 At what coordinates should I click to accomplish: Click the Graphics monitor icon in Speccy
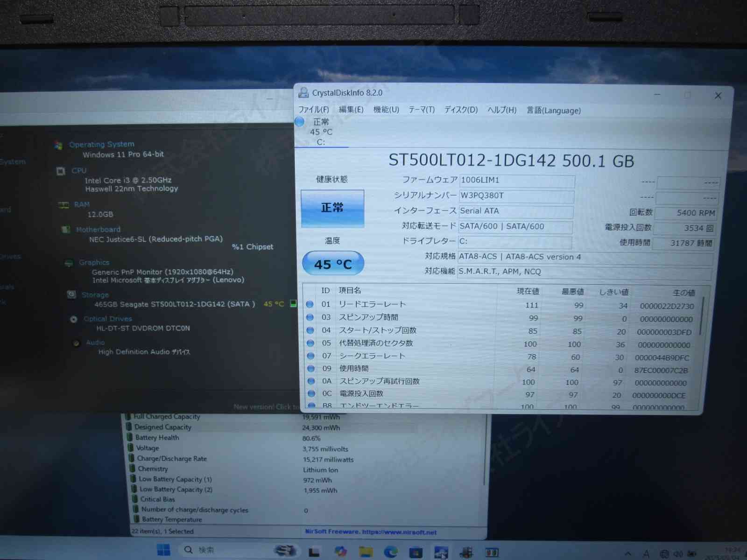pyautogui.click(x=69, y=263)
